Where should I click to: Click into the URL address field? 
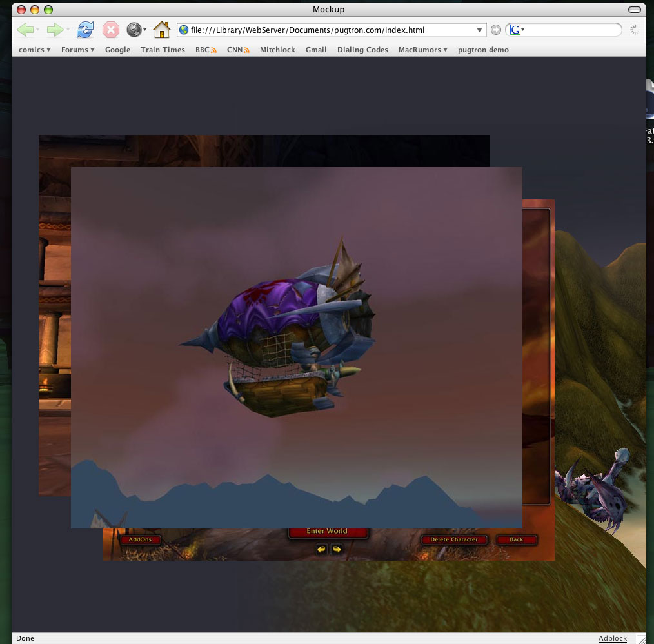[332, 30]
